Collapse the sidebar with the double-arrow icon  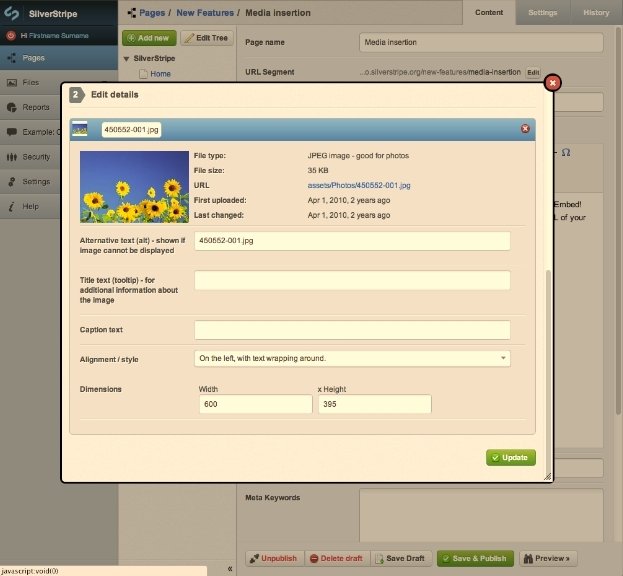click(230, 569)
